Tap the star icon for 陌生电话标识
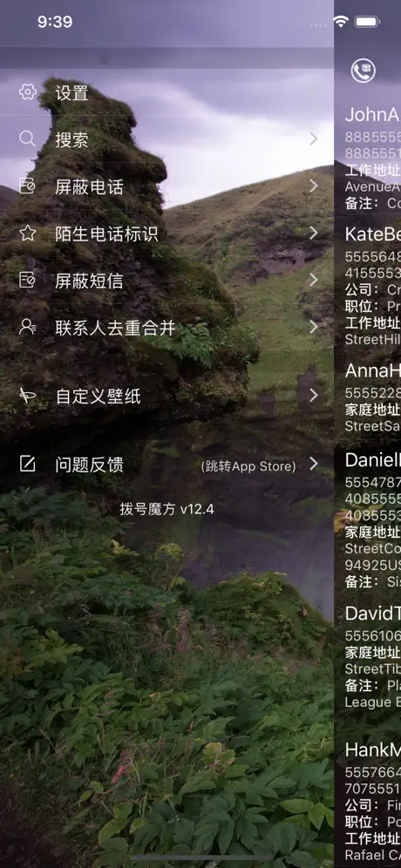Viewport: 401px width, 868px height. coord(27,233)
